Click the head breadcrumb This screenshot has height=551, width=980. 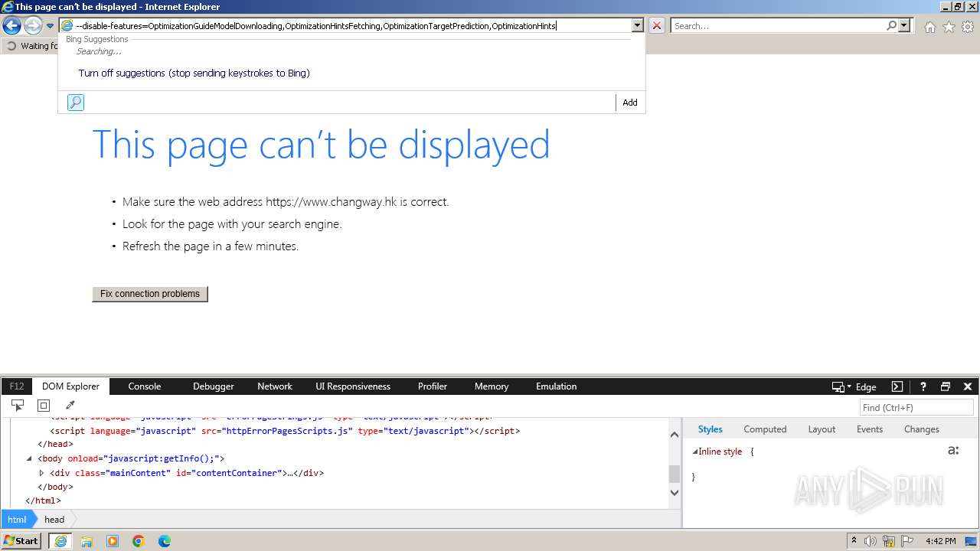54,520
